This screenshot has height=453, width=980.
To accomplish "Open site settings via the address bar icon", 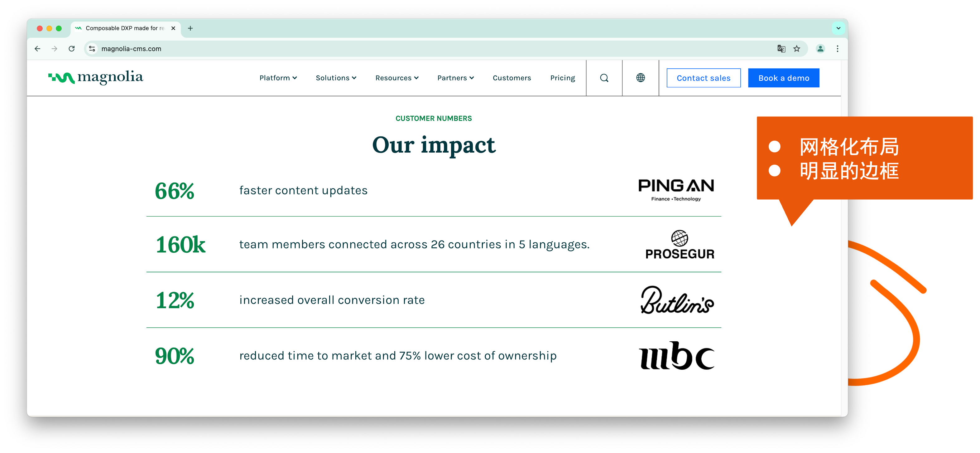I will 91,49.
